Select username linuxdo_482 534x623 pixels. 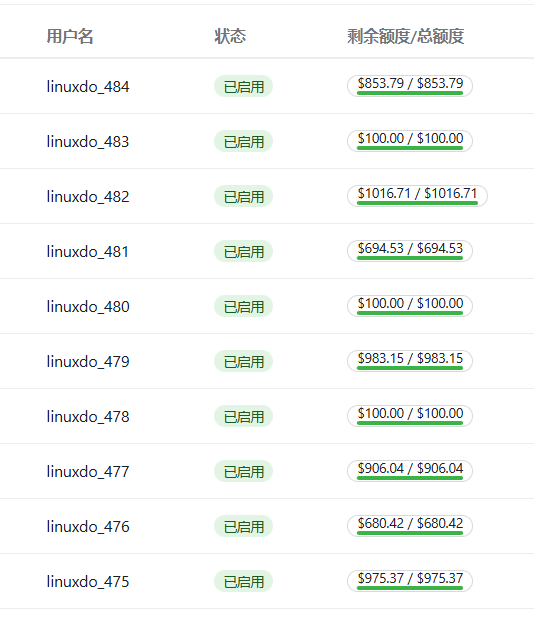tap(88, 197)
